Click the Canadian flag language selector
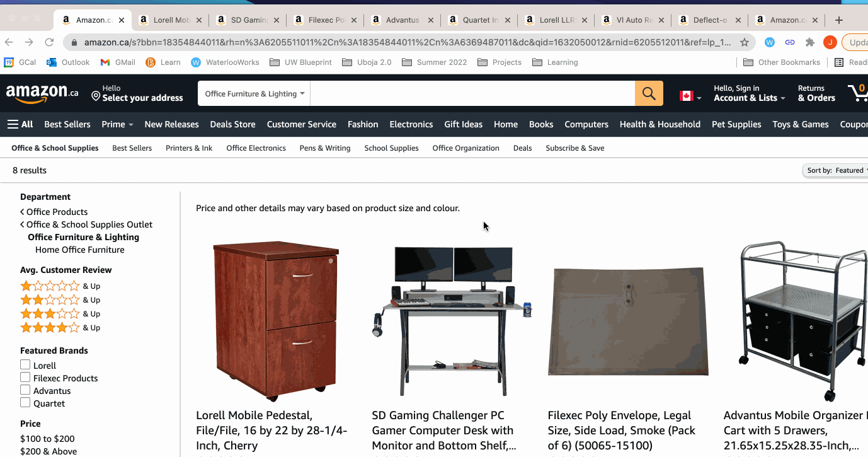 coord(690,96)
